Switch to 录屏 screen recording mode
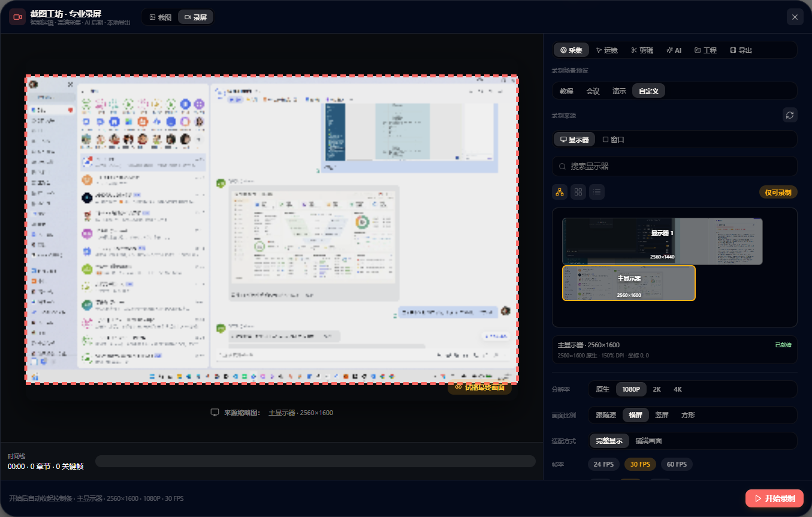This screenshot has width=812, height=517. (196, 17)
